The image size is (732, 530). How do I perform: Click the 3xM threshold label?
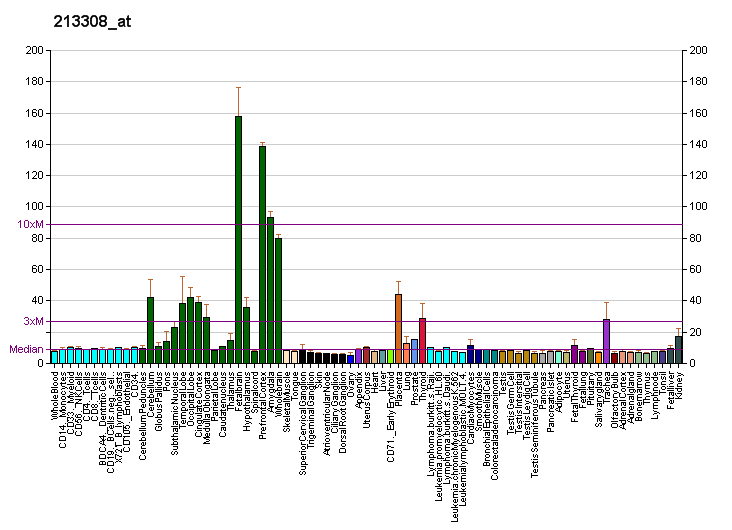tap(34, 321)
